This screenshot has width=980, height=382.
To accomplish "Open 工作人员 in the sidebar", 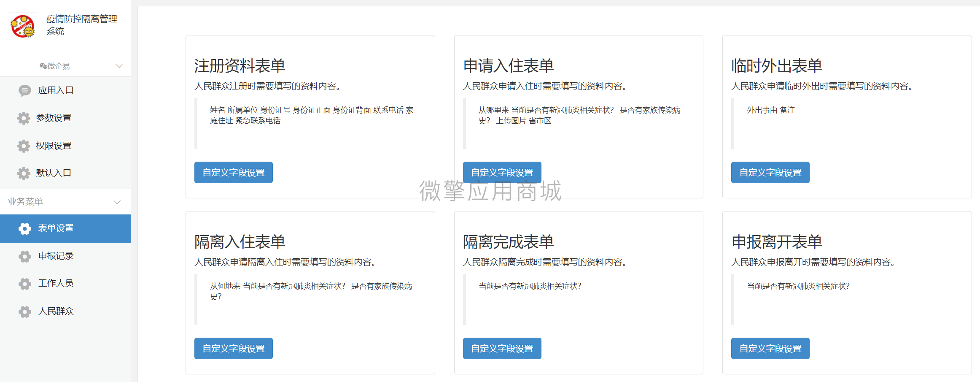I will 65,283.
